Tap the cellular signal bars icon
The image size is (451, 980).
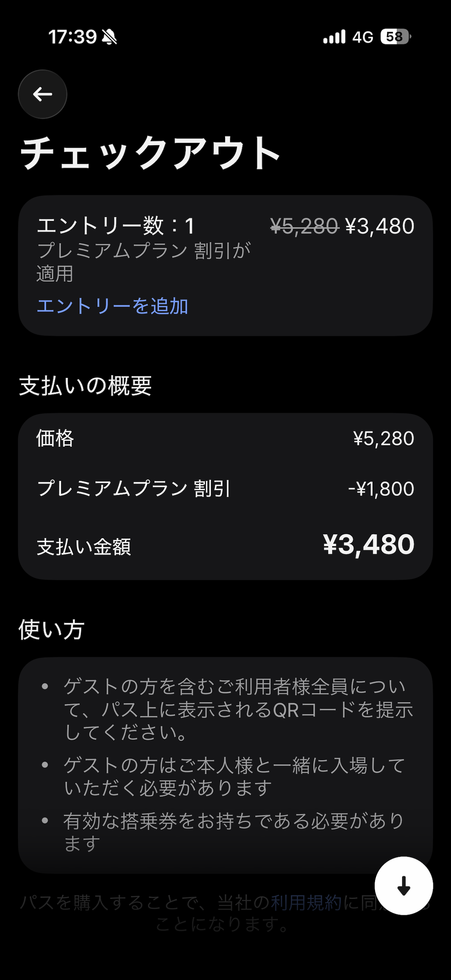pos(334,37)
